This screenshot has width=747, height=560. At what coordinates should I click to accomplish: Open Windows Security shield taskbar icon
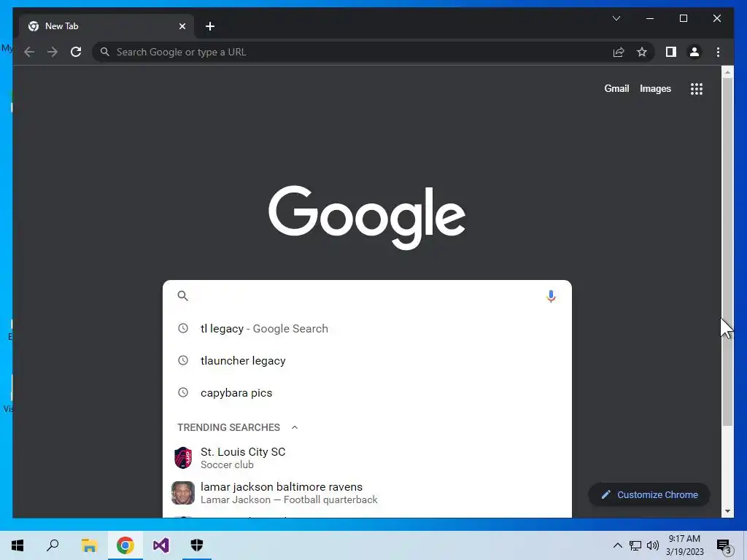pyautogui.click(x=197, y=545)
